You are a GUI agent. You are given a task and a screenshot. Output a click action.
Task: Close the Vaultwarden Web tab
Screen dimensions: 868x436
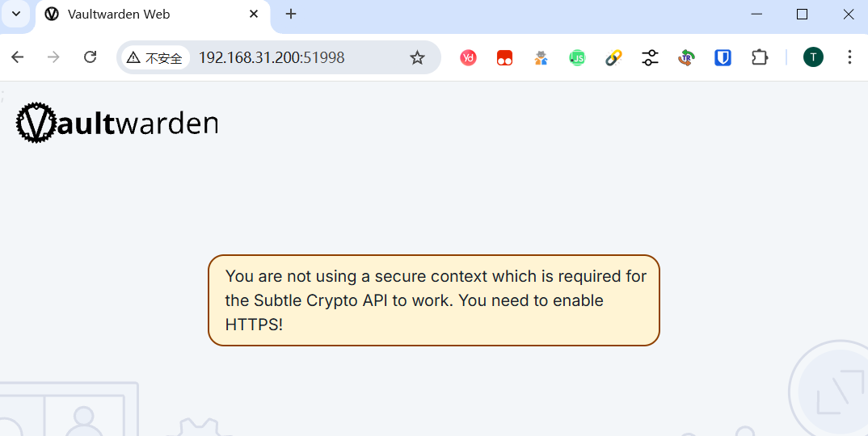pyautogui.click(x=254, y=14)
